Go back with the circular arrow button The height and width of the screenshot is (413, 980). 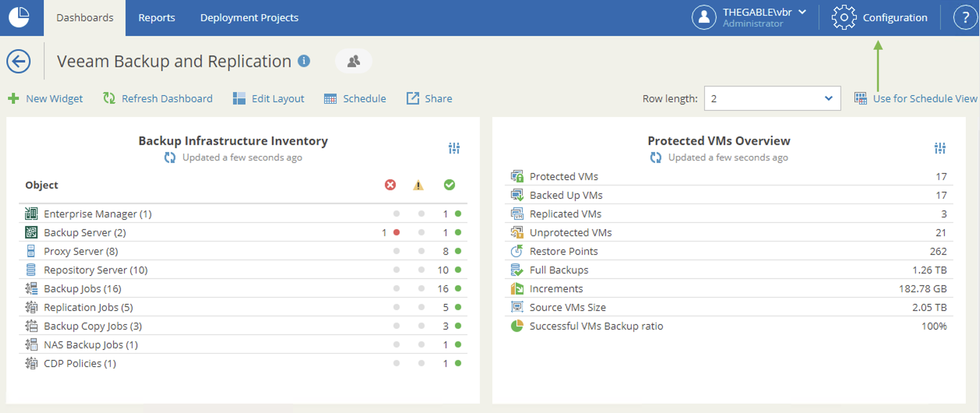18,61
